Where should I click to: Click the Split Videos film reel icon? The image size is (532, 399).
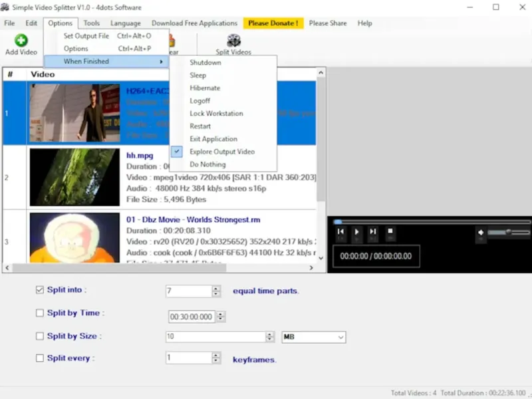(233, 41)
